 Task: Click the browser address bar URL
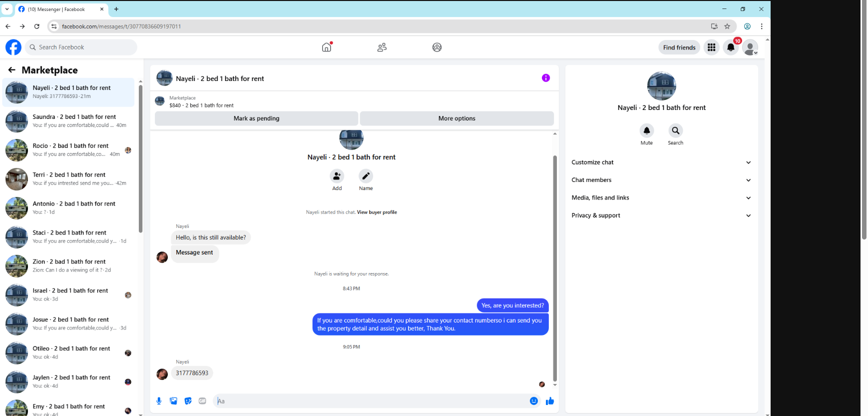coord(121,26)
